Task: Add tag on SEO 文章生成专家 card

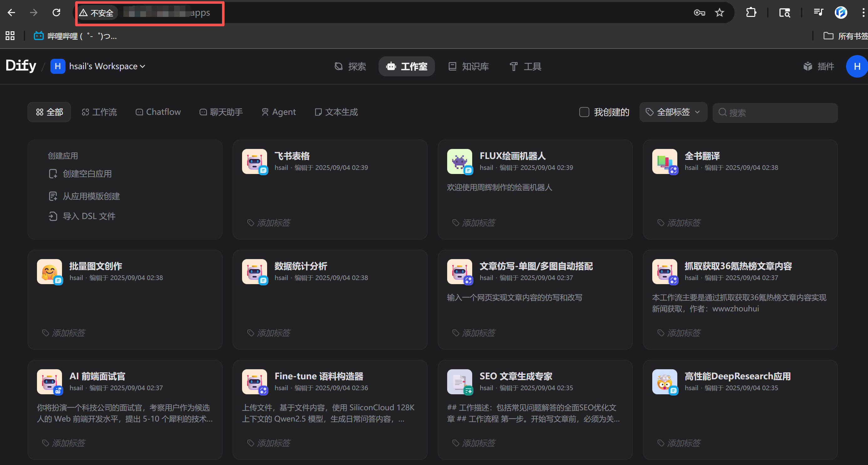Action: (x=474, y=443)
